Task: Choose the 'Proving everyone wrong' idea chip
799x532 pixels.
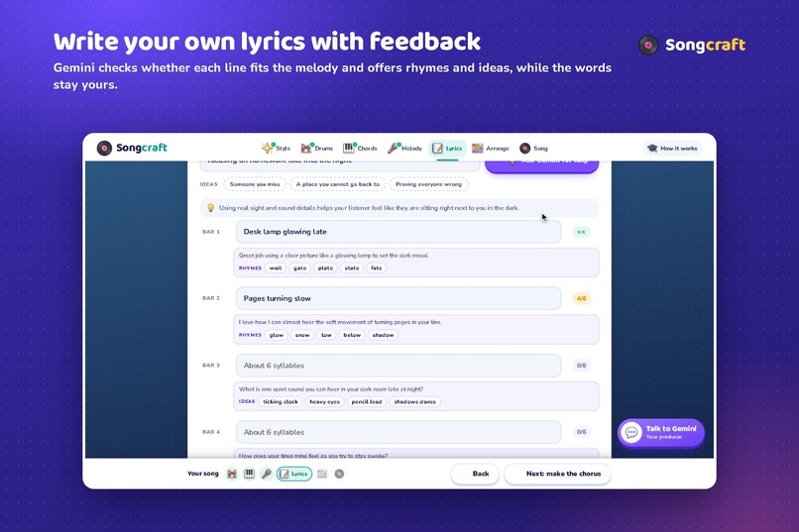Action: 428,184
